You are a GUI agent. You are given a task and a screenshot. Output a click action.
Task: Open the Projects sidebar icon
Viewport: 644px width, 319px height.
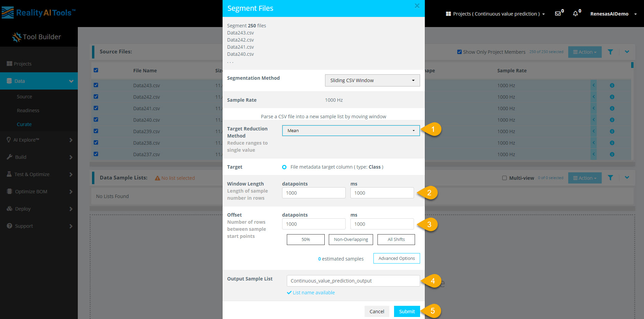pos(10,64)
